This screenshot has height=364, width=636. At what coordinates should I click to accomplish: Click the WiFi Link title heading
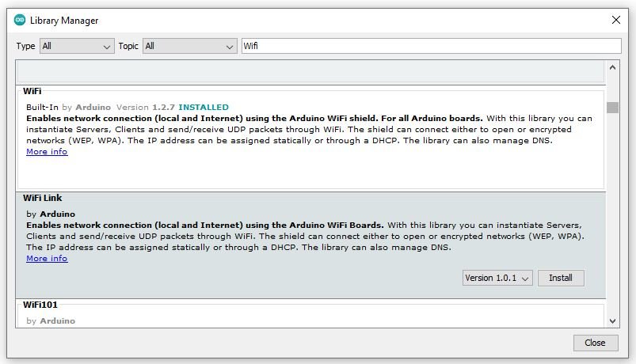pyautogui.click(x=43, y=198)
